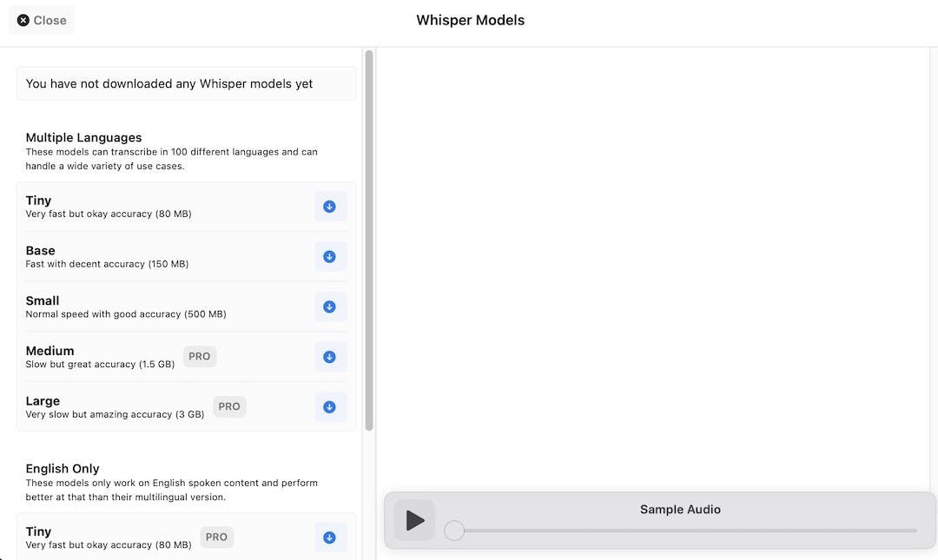
Task: Select 'Slow but great accuracy (1.5 GB)' text
Action: click(x=100, y=365)
